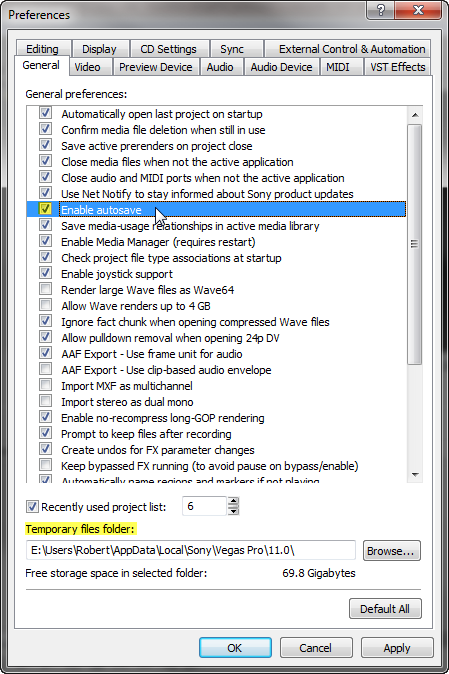Open the Audio Device tab
Image resolution: width=449 pixels, height=674 pixels.
281,67
